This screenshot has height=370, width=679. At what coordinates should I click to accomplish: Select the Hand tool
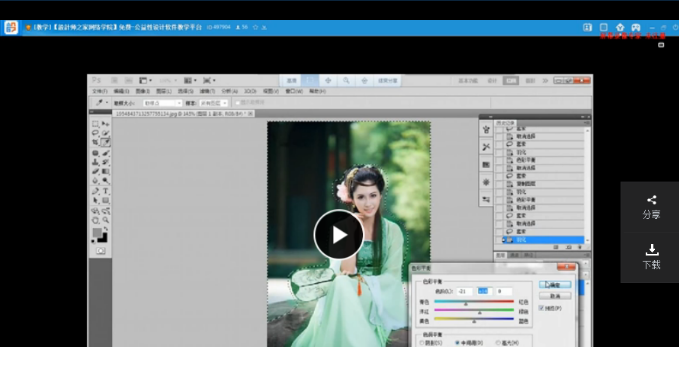click(95, 220)
